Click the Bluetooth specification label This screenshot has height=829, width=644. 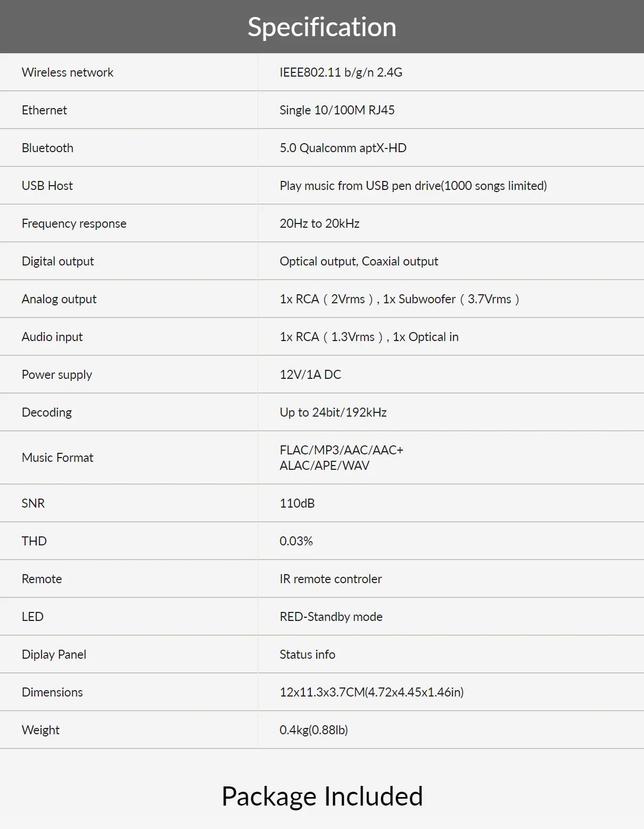click(x=47, y=148)
